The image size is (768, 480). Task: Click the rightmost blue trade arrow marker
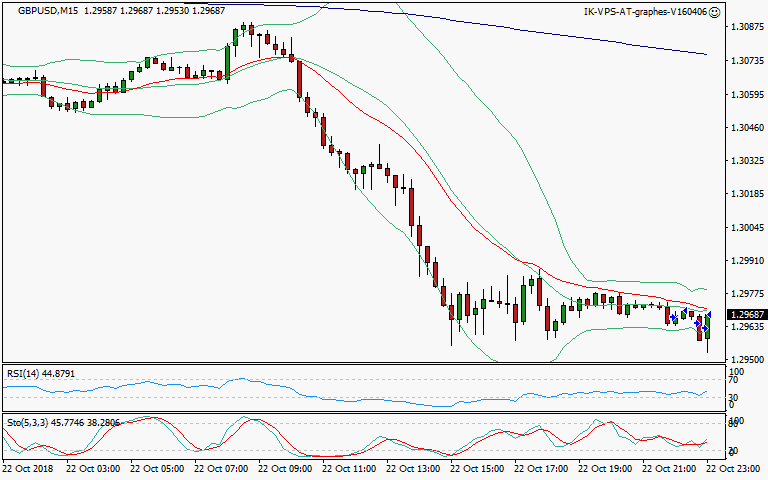coord(708,316)
